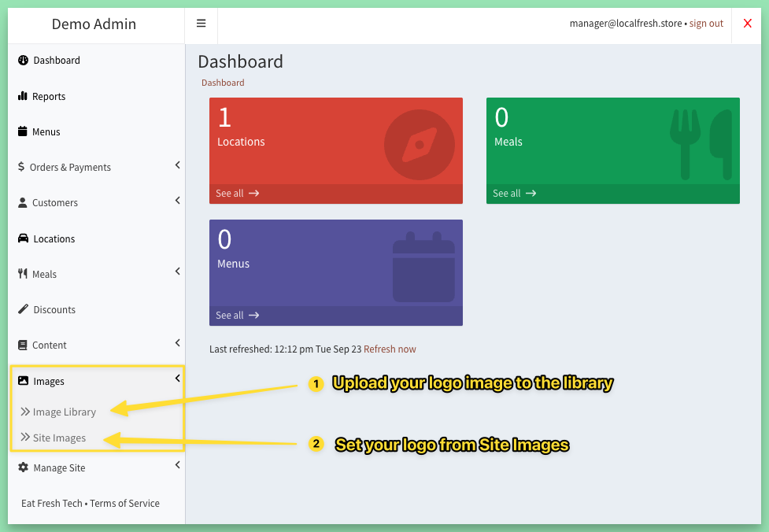
Task: Click Refresh now link
Action: click(x=390, y=349)
